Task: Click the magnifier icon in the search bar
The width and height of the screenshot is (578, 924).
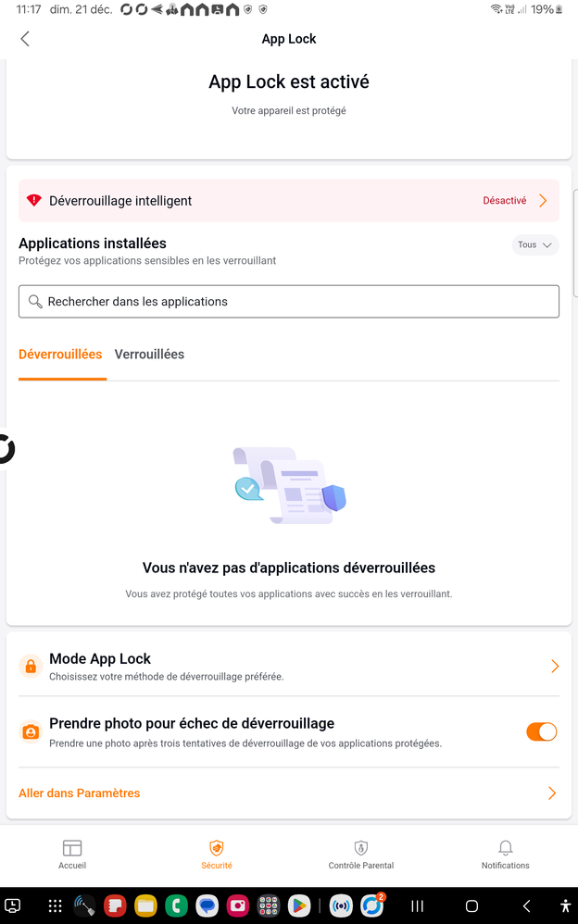Action: [35, 301]
